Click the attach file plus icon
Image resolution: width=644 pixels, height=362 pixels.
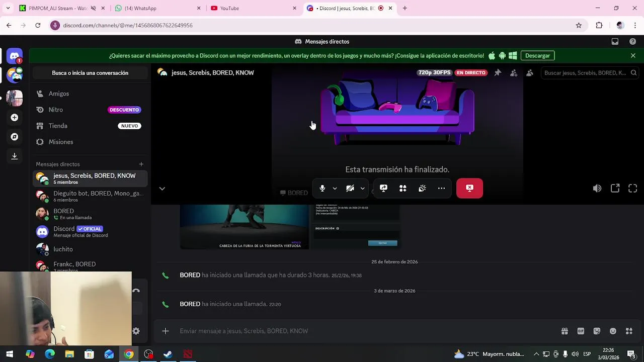(x=166, y=331)
